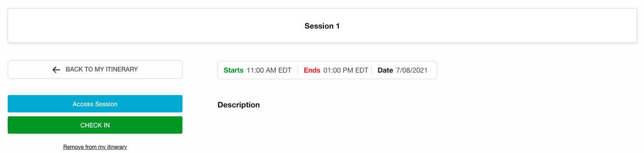Click the Session 1 title text
This screenshot has width=644, height=153.
tap(322, 26)
